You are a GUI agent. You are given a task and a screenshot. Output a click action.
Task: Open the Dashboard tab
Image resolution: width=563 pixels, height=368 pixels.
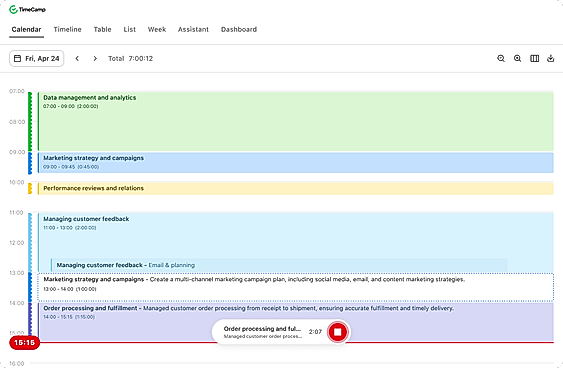(239, 29)
